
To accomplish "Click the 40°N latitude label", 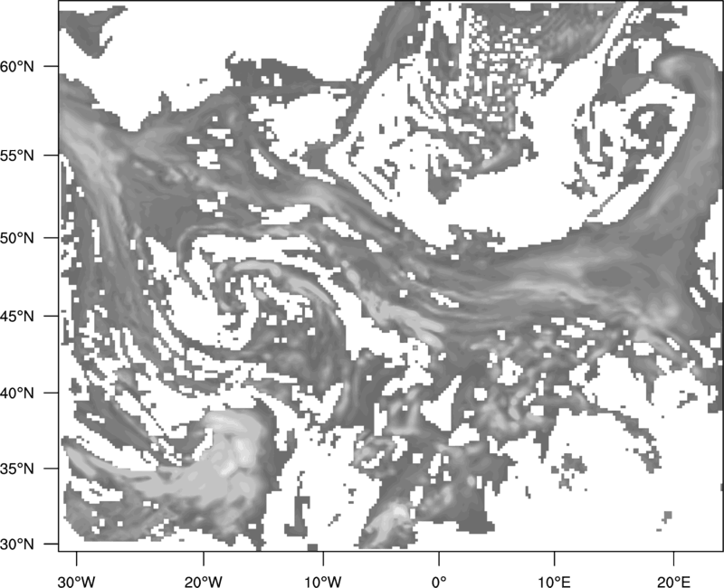I will coord(17,394).
